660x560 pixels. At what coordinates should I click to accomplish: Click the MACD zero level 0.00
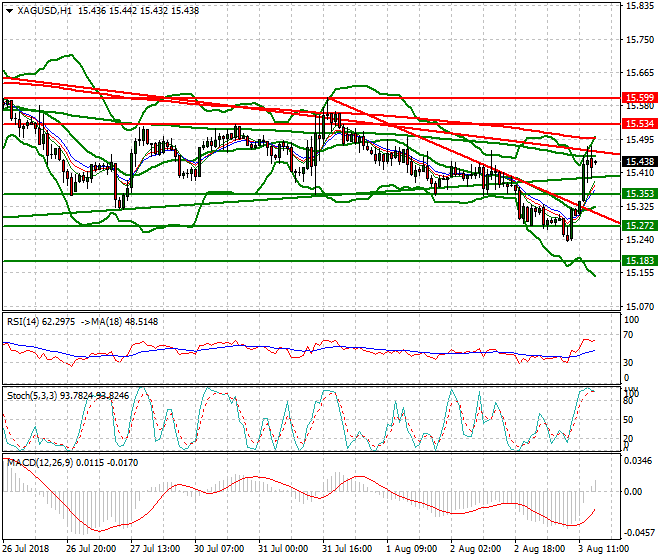[633, 492]
